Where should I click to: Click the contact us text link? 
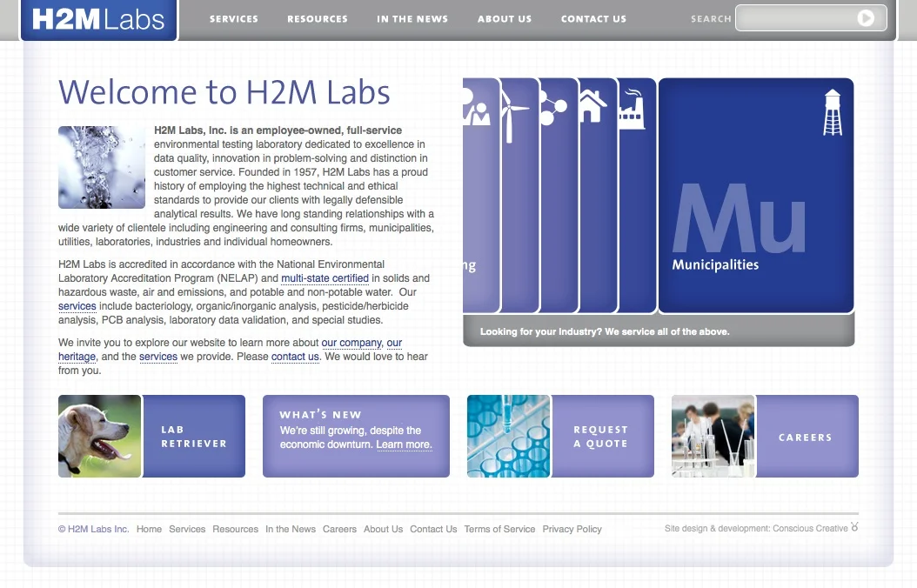click(x=295, y=357)
